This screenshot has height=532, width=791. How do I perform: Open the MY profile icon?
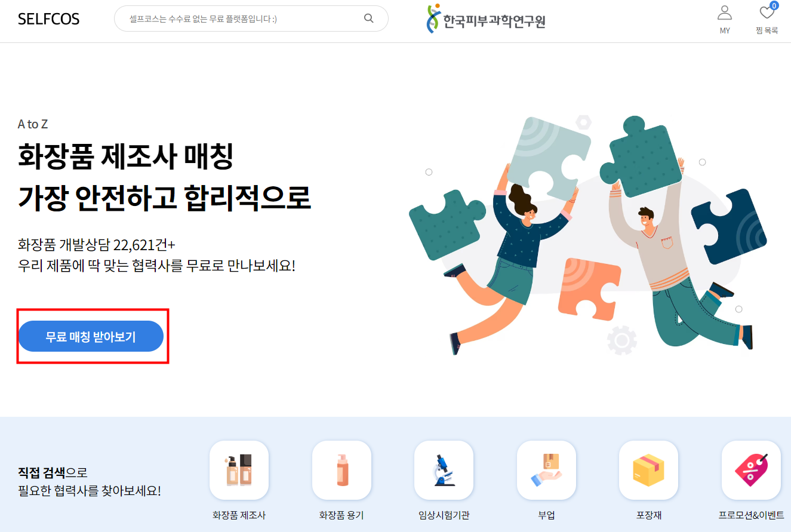725,13
